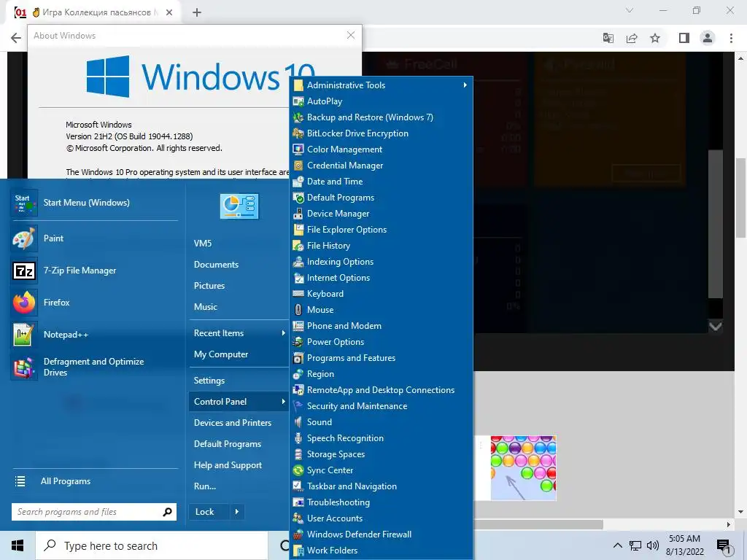Open Music folder from start menu
This screenshot has width=747, height=560.
tap(239, 307)
